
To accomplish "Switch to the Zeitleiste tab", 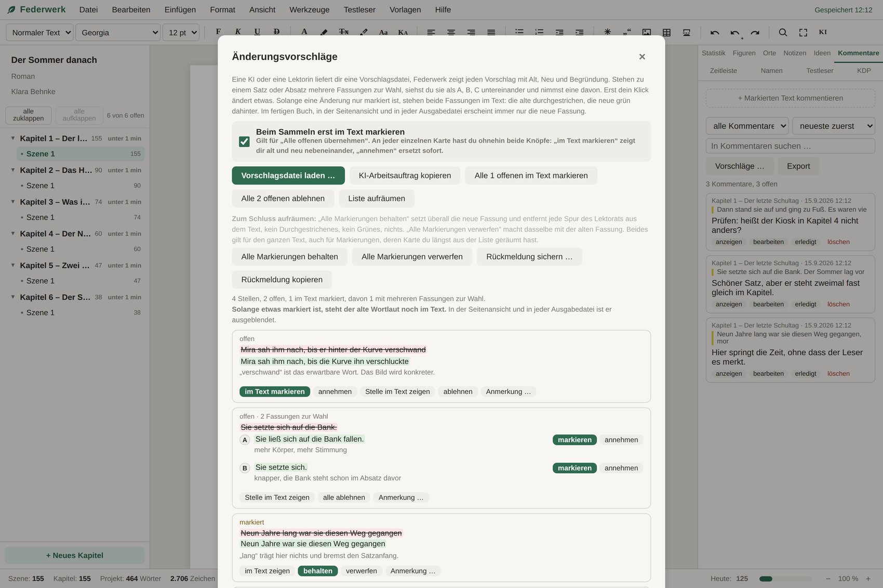I will [x=724, y=71].
